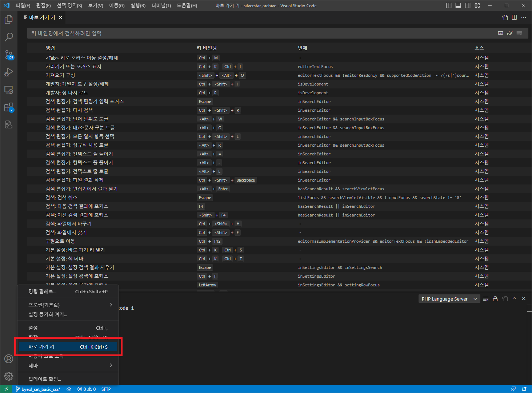Open Source Control view with 107 badge
The image size is (532, 393).
pyautogui.click(x=9, y=55)
